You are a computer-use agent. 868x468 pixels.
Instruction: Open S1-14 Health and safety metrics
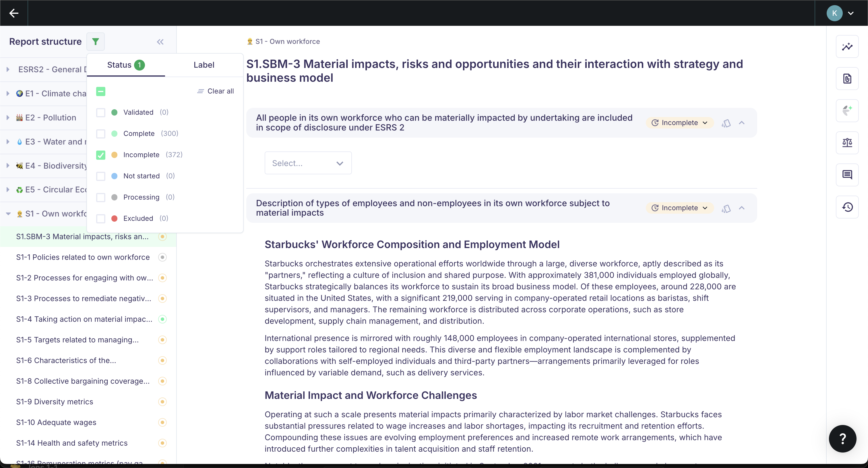tap(72, 443)
